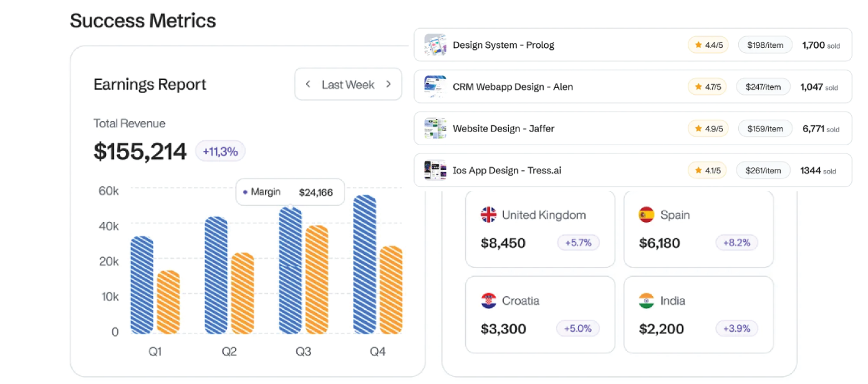Image resolution: width=868 pixels, height=384 pixels.
Task: Click the United Kingdom flag icon
Action: (488, 215)
